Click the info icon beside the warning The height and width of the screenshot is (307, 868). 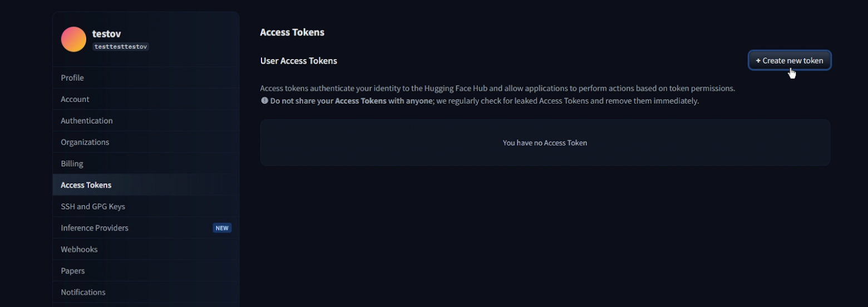(264, 101)
